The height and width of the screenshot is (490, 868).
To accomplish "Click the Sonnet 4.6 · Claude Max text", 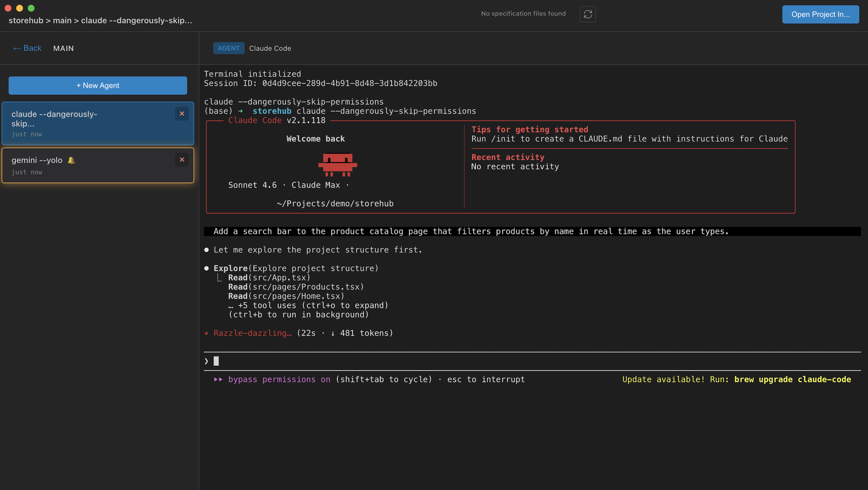I will 289,185.
